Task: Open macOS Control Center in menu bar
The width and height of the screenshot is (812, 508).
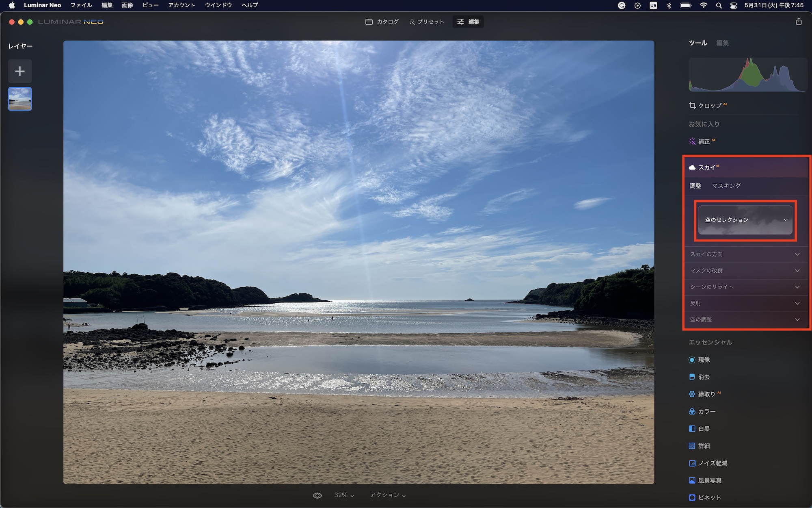Action: coord(733,5)
